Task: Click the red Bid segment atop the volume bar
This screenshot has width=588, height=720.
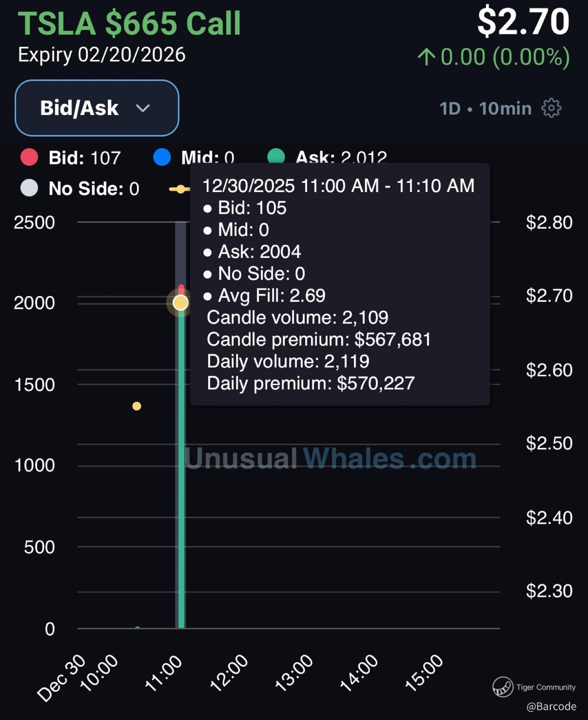Action: point(181,289)
